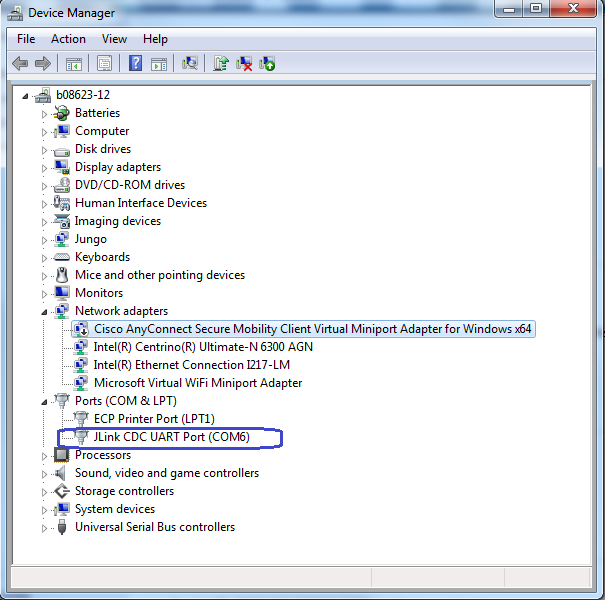Click the Universal Serial Bus icon
The width and height of the screenshot is (605, 600).
62,527
